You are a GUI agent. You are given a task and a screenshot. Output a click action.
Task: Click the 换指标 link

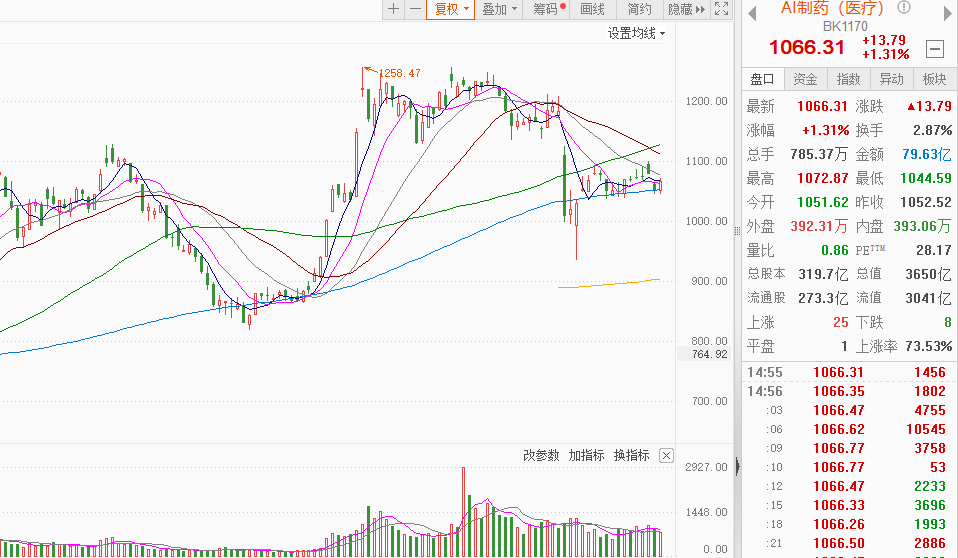[x=632, y=455]
